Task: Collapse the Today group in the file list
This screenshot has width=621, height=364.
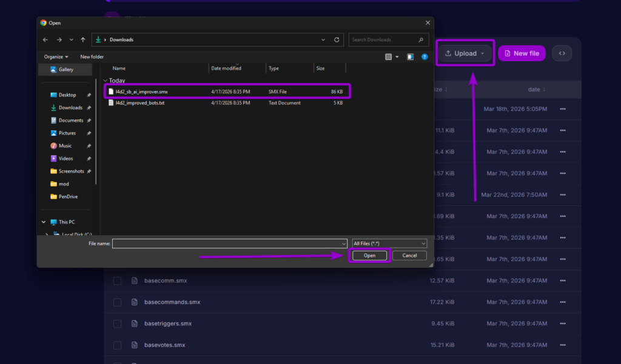Action: coord(104,79)
